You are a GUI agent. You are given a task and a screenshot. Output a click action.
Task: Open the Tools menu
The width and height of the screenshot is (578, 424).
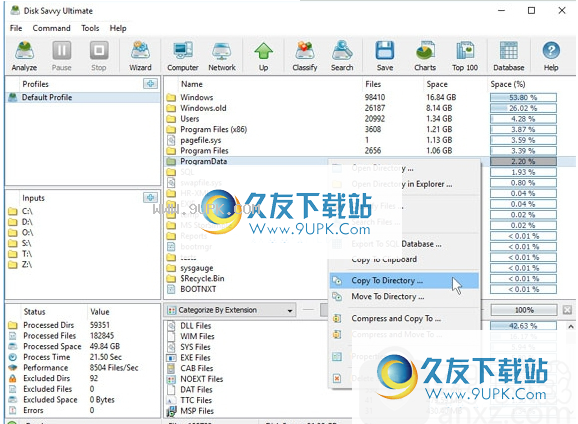coord(90,28)
